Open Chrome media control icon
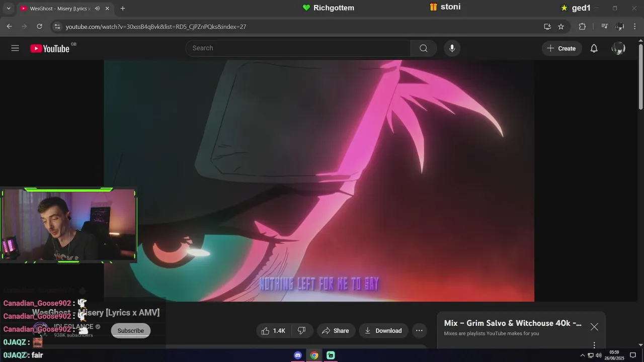The image size is (644, 362). click(x=605, y=27)
